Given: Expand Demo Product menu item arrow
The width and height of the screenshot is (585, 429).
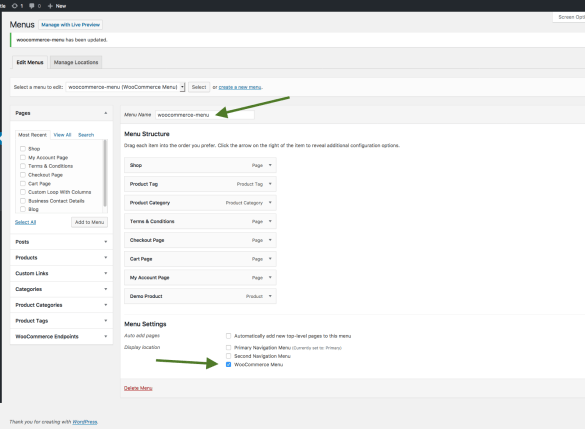Looking at the screenshot, I should coord(270,296).
